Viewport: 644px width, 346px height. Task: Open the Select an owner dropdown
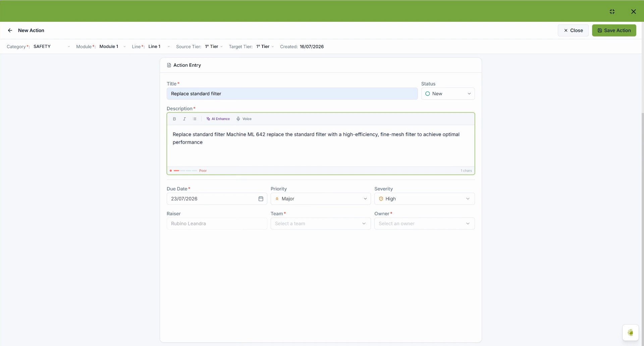point(424,224)
